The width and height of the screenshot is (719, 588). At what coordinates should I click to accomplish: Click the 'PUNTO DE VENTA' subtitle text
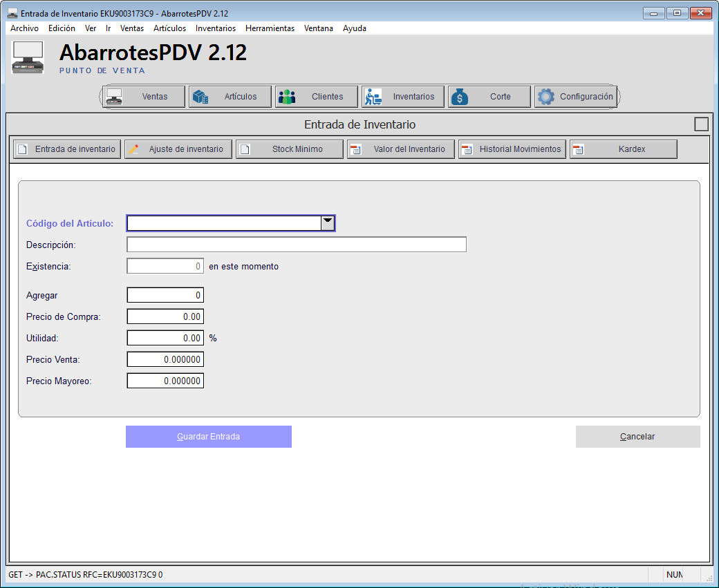(102, 70)
